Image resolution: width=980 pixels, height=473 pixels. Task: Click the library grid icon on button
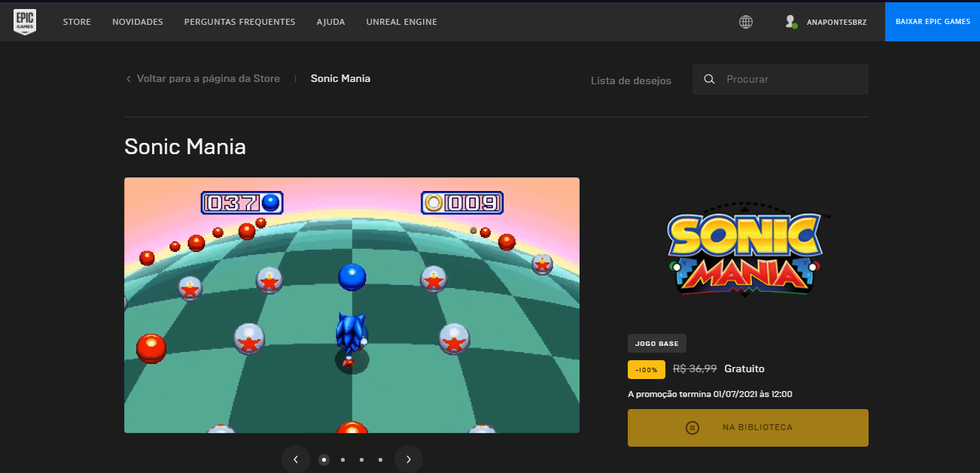(x=693, y=427)
